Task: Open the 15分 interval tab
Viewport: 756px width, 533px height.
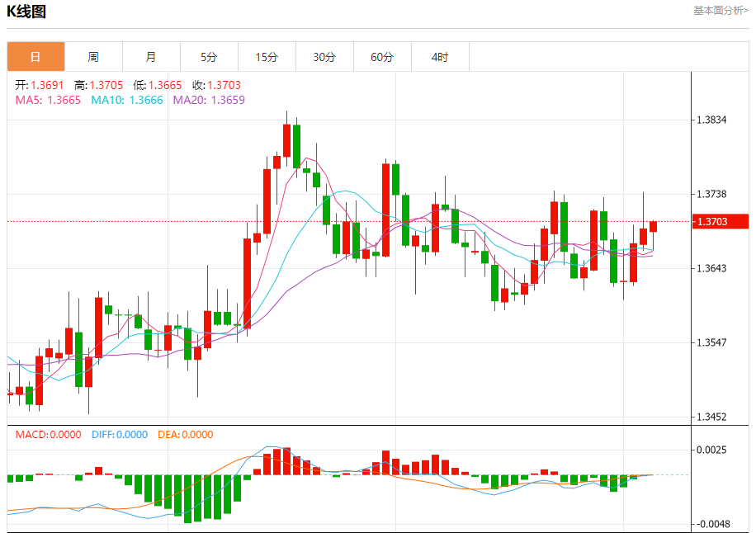Action: [x=267, y=57]
